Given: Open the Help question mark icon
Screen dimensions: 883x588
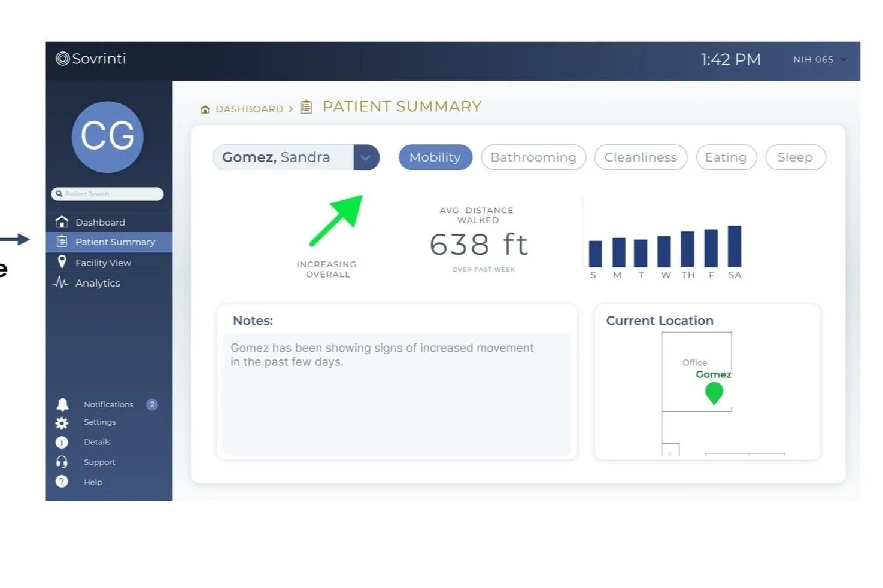Looking at the screenshot, I should click(62, 482).
